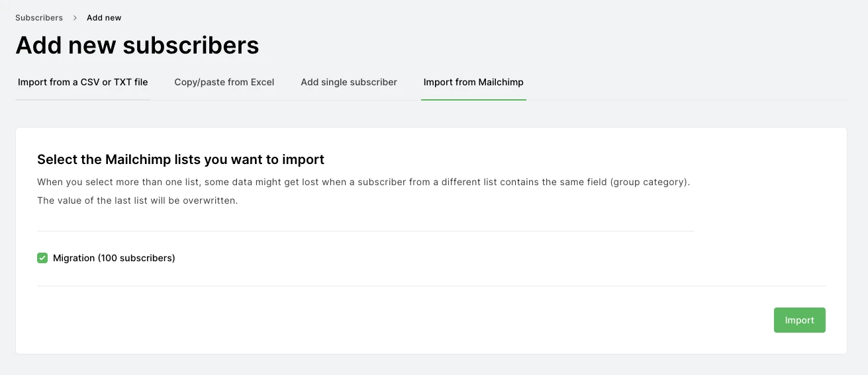
Task: Click the data loss warning paragraph
Action: coord(363,182)
